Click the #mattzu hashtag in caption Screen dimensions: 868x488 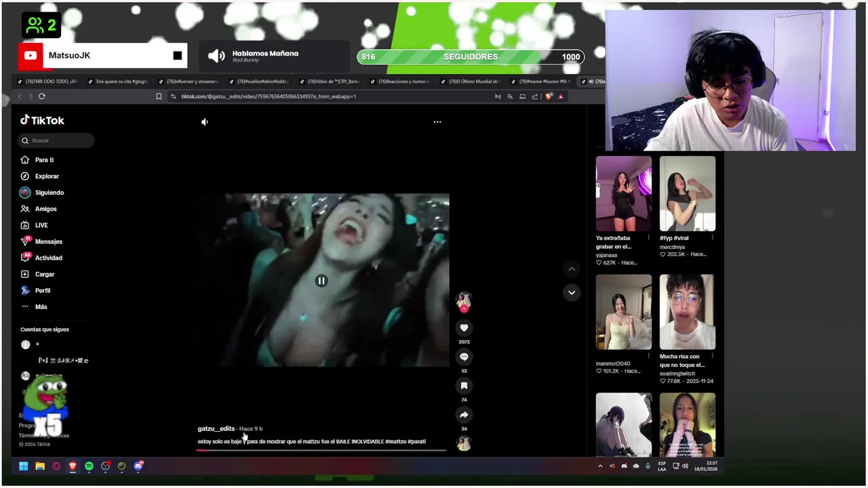[395, 441]
